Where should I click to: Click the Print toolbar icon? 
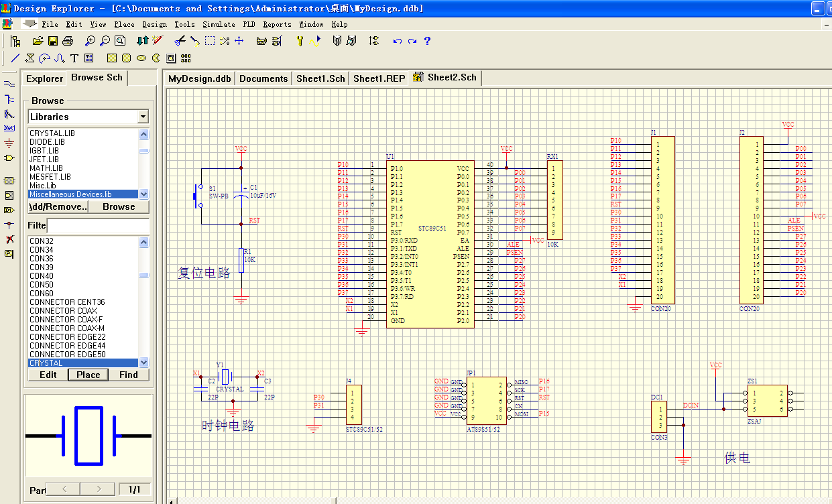point(67,41)
